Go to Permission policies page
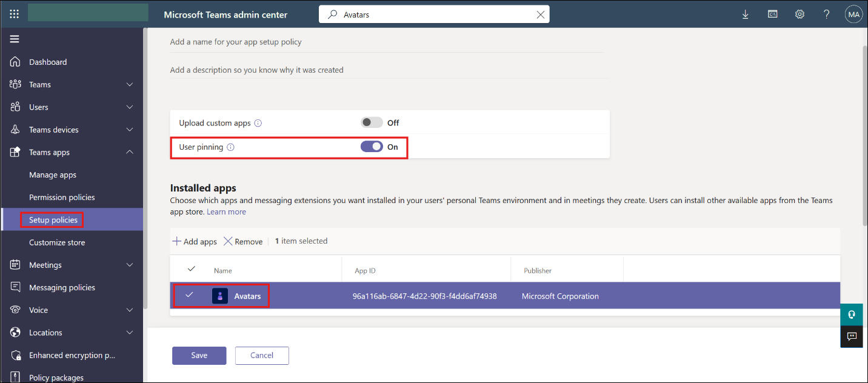868x383 pixels. pos(62,198)
